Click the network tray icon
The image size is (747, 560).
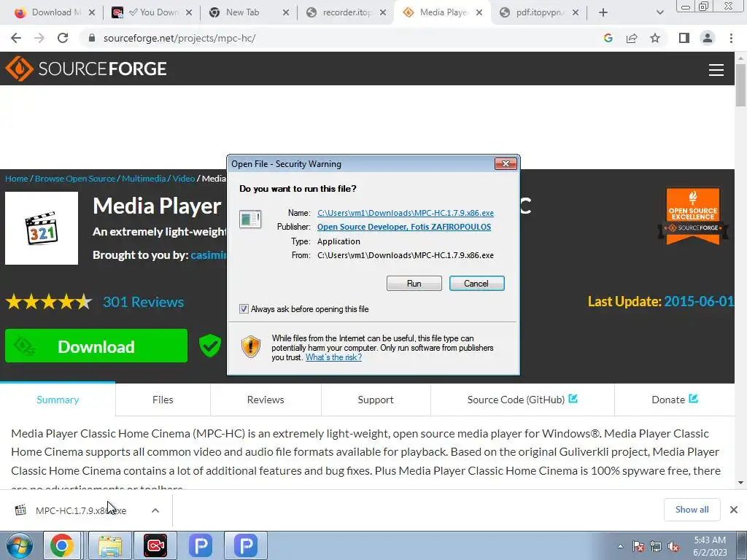[656, 546]
